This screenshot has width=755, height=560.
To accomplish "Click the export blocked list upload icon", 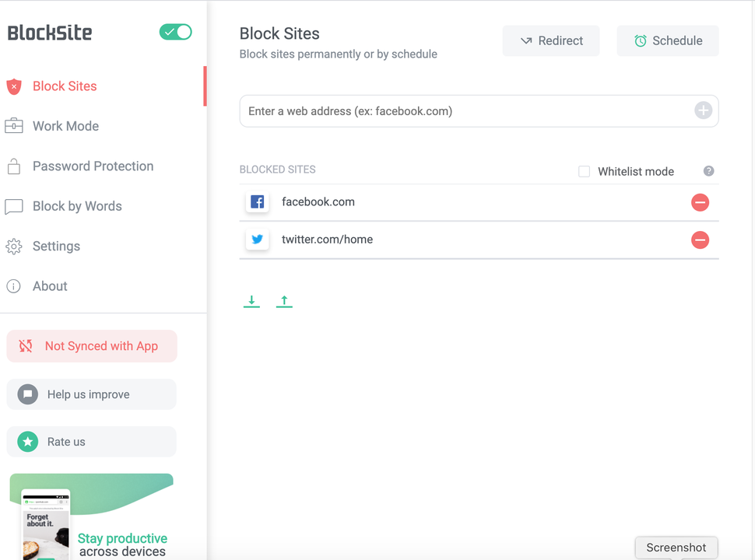I will [284, 301].
